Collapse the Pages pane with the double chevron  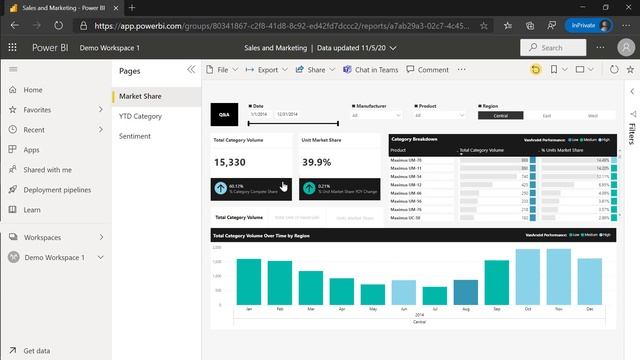pos(191,69)
